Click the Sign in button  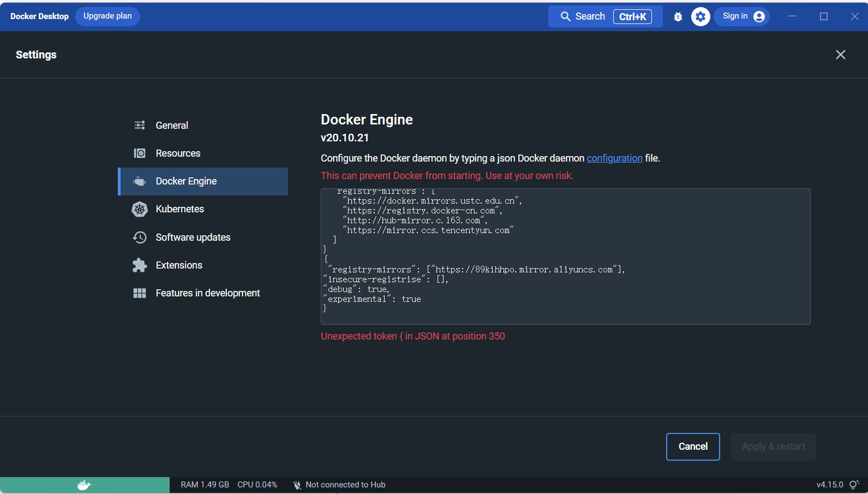tap(742, 17)
